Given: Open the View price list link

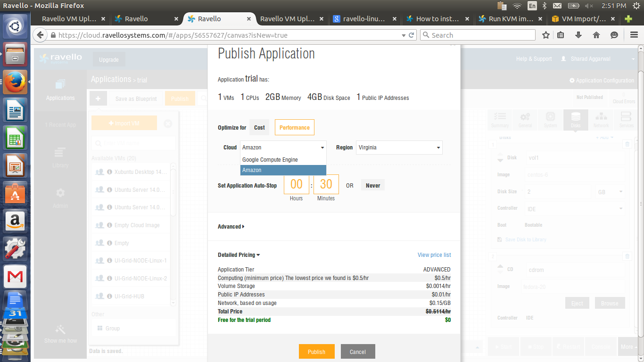Looking at the screenshot, I should tap(434, 255).
